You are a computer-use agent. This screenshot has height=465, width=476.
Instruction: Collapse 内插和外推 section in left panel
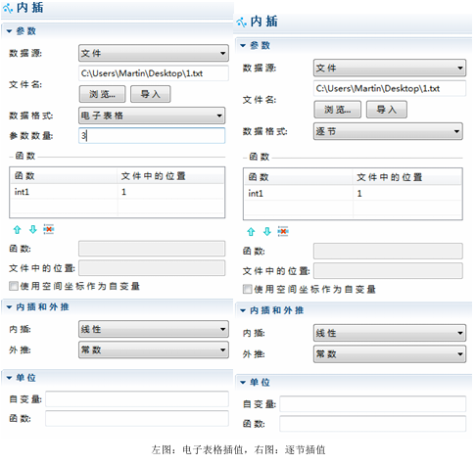click(x=9, y=307)
